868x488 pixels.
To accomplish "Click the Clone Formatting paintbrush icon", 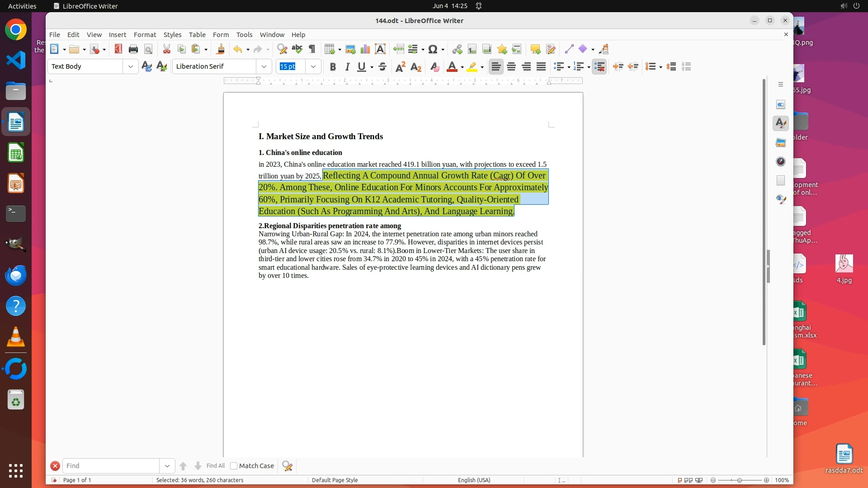I will point(221,49).
